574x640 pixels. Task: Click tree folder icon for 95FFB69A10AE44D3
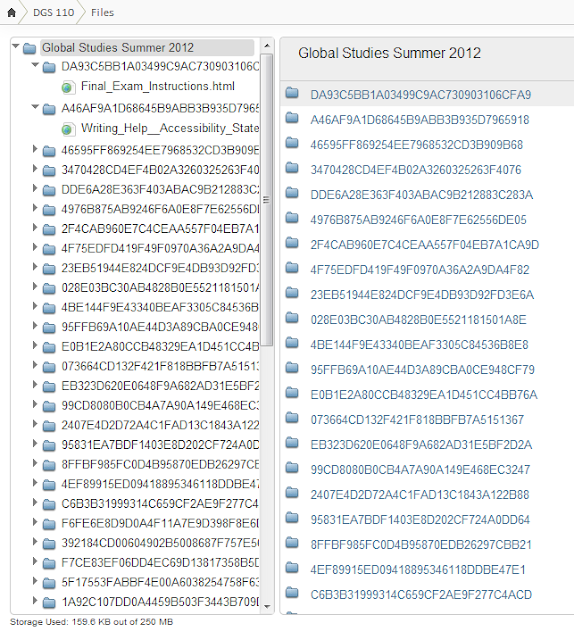point(49,328)
